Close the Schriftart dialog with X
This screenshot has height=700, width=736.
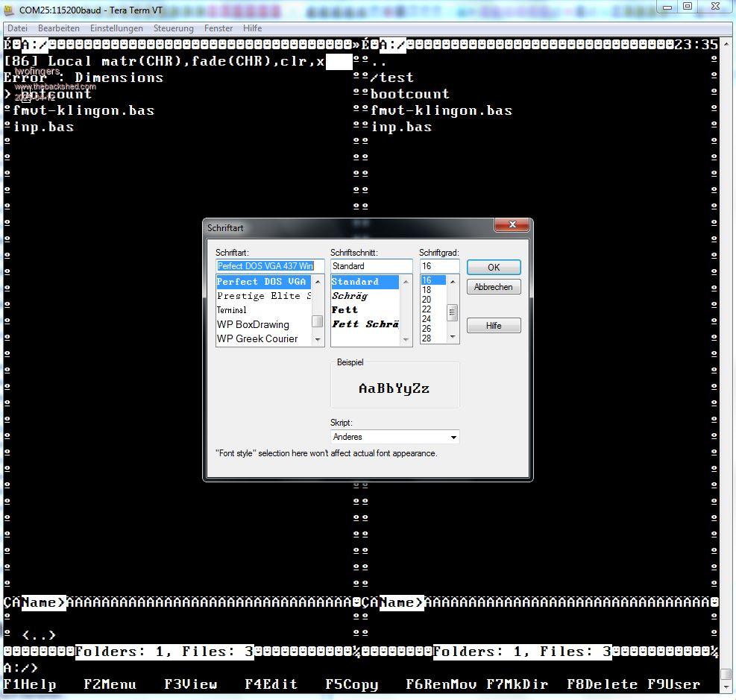coord(512,225)
